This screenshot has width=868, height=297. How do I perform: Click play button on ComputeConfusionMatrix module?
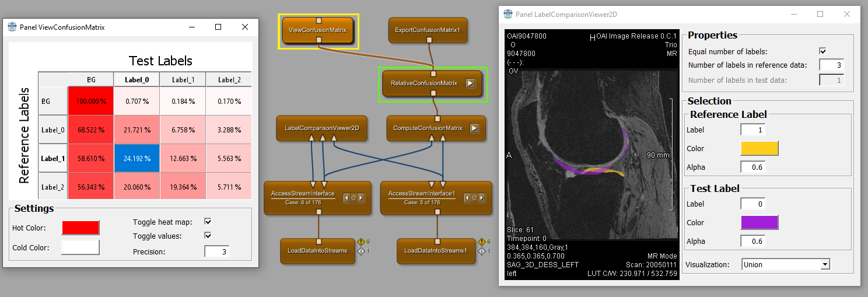tap(474, 128)
